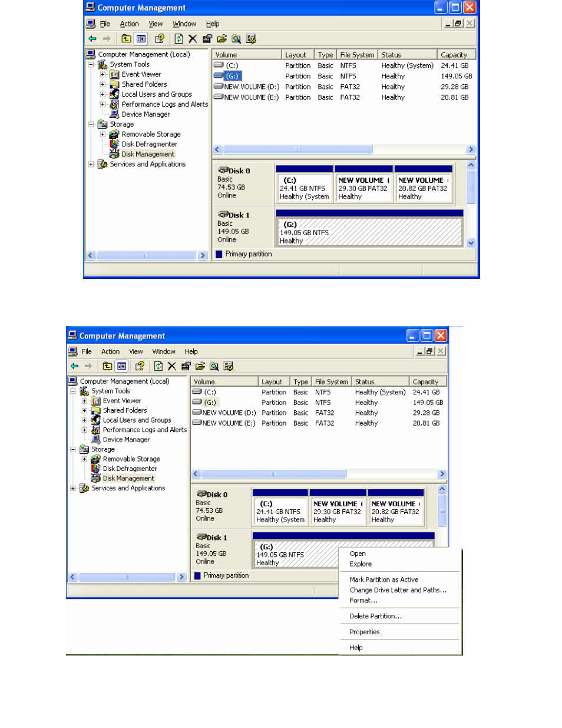Expand Event Viewer in upper window tree

click(x=103, y=75)
